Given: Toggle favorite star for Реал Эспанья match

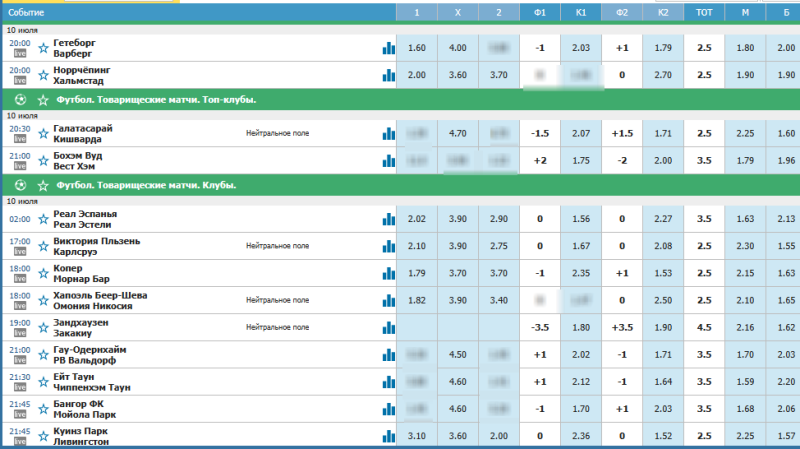Looking at the screenshot, I should [x=43, y=218].
